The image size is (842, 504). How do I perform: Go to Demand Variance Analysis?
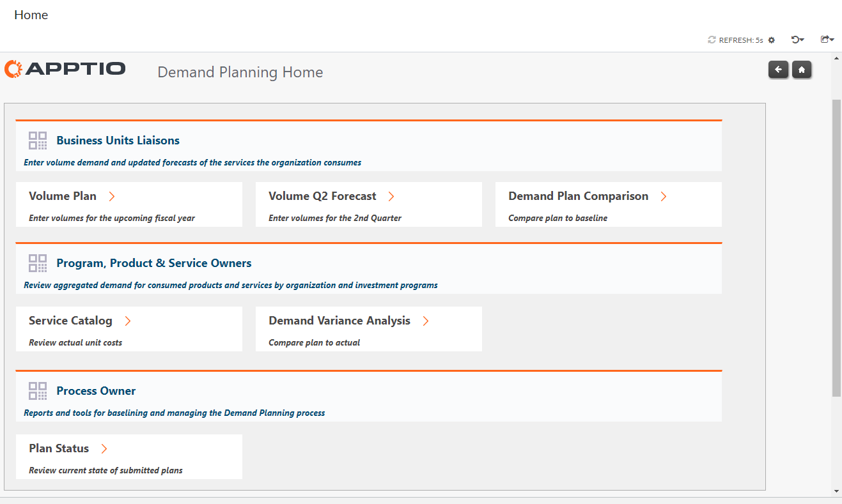coord(339,321)
